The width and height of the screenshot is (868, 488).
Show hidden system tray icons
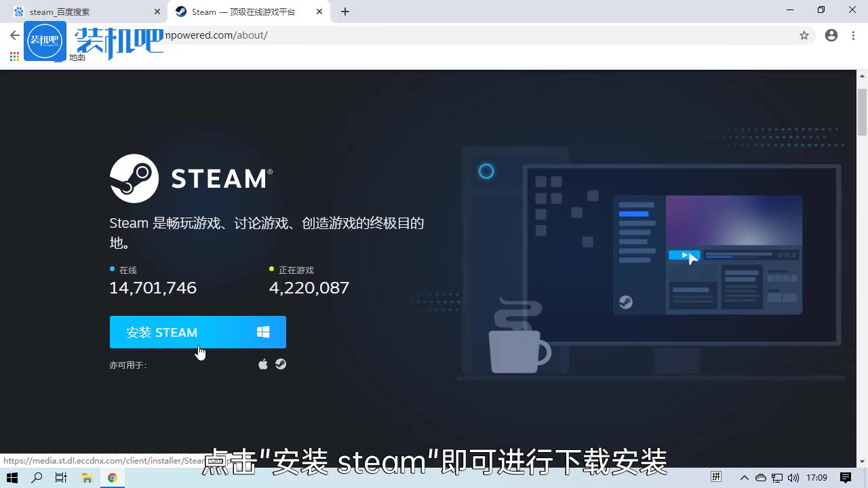pyautogui.click(x=744, y=478)
